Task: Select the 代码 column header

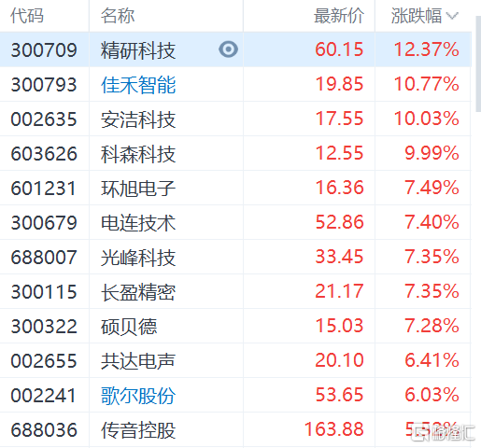Action: pos(27,16)
